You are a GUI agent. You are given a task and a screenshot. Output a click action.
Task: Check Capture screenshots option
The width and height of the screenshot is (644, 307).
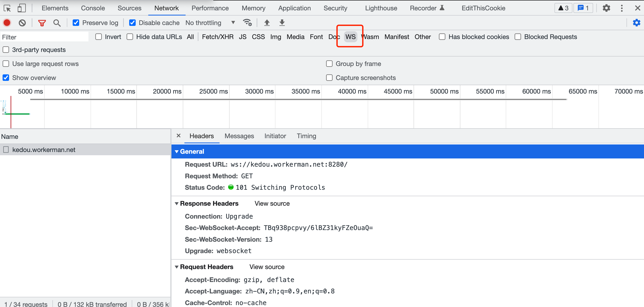(329, 78)
